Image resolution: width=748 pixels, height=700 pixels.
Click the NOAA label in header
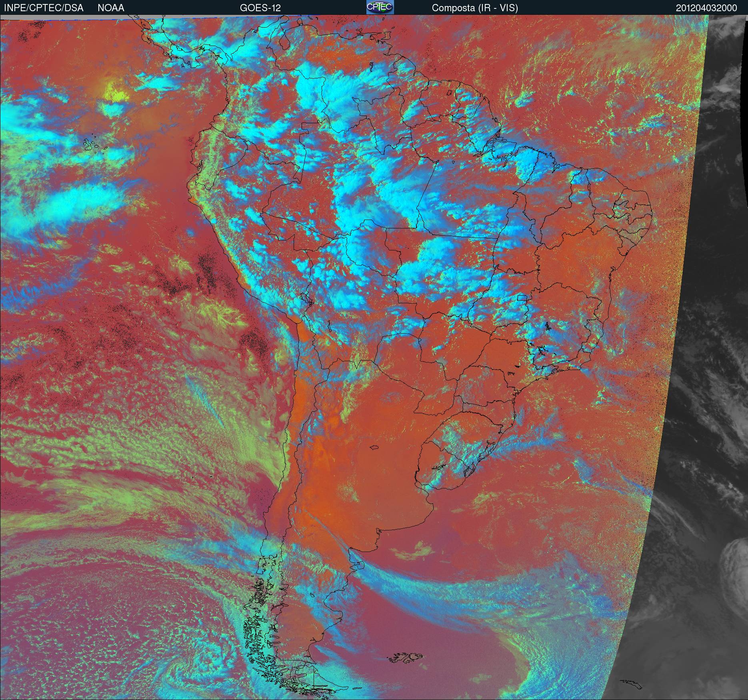(111, 8)
